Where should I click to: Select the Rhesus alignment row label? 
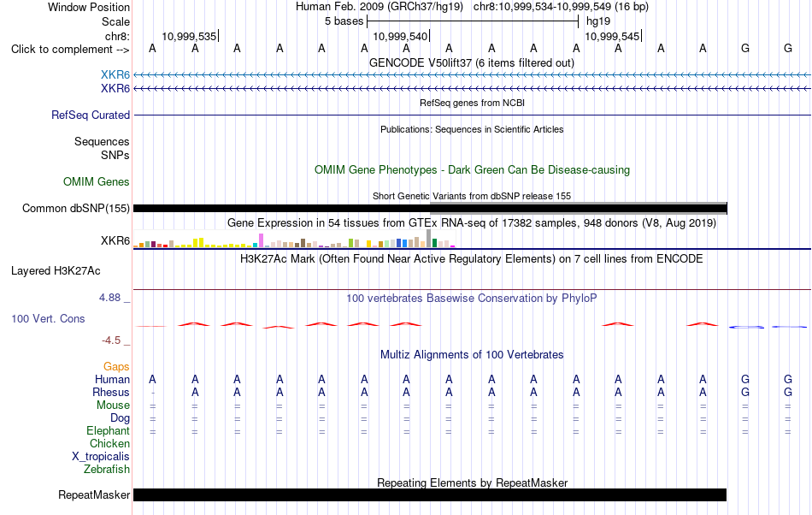pos(111,392)
